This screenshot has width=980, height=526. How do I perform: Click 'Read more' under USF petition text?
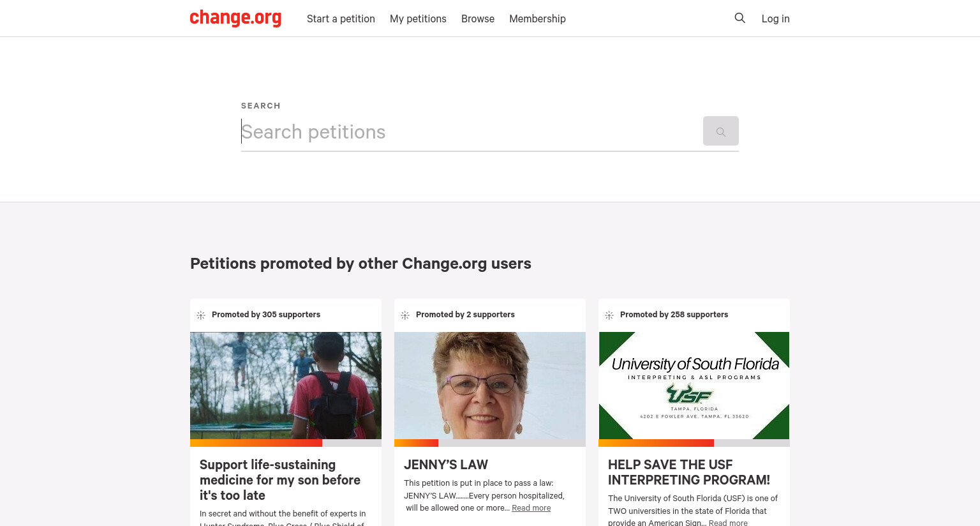(728, 523)
